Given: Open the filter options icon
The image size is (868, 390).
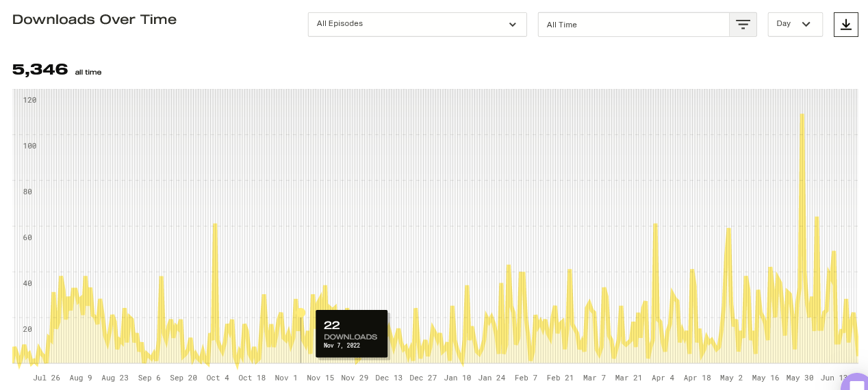Looking at the screenshot, I should click(x=743, y=25).
